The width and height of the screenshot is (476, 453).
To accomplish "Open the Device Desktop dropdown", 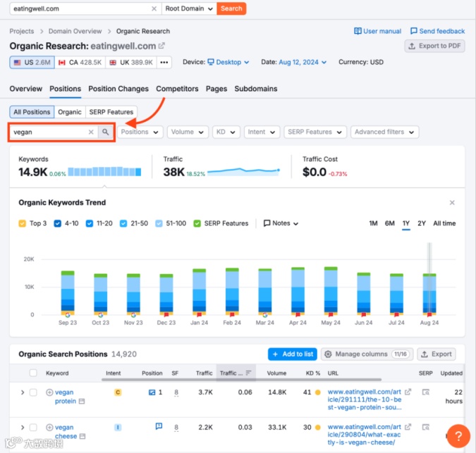I will 228,62.
